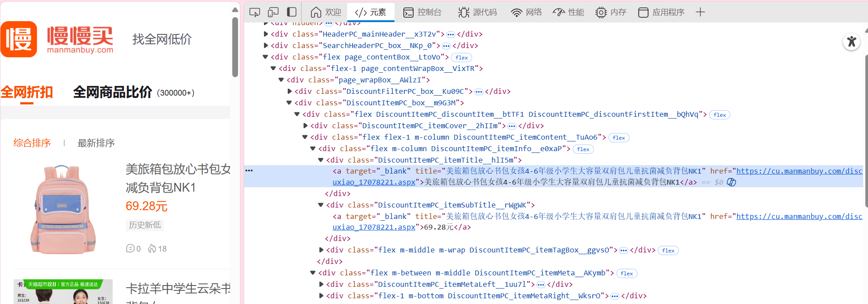868x304 pixels.
Task: Click the plus icon for more tools
Action: coord(700,12)
